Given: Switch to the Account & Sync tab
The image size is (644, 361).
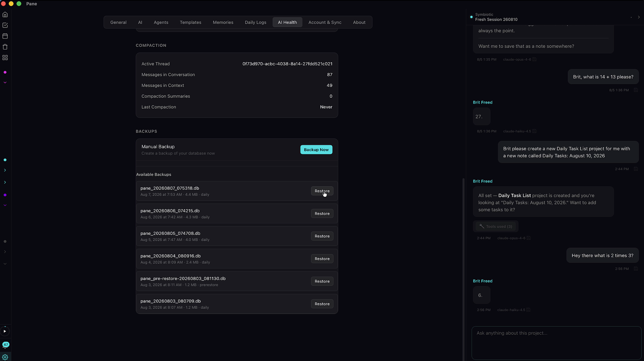Looking at the screenshot, I should [x=325, y=22].
